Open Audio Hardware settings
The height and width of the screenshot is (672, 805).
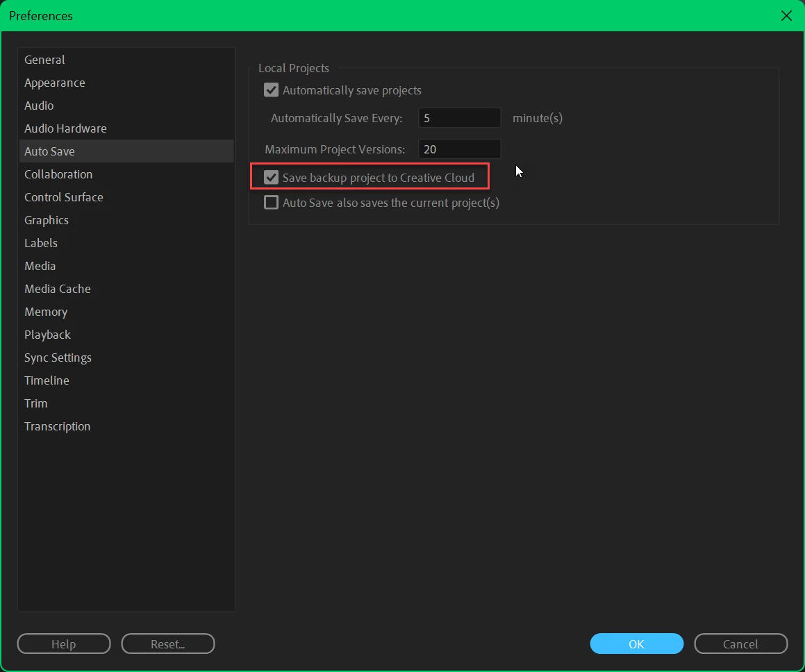(x=126, y=128)
